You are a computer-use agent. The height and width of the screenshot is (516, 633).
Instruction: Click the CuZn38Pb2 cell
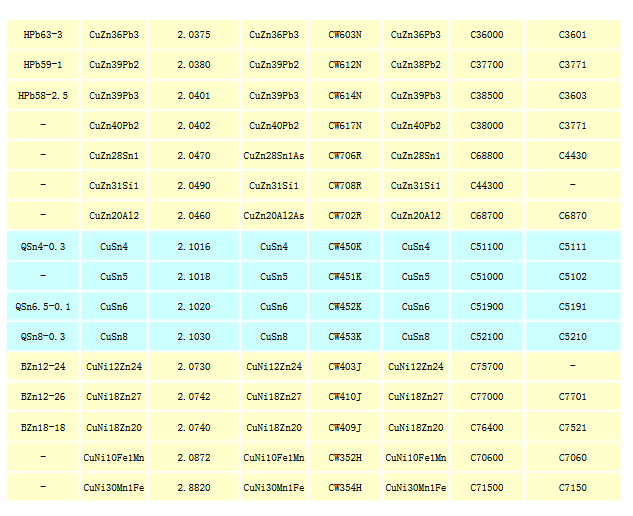(x=416, y=65)
